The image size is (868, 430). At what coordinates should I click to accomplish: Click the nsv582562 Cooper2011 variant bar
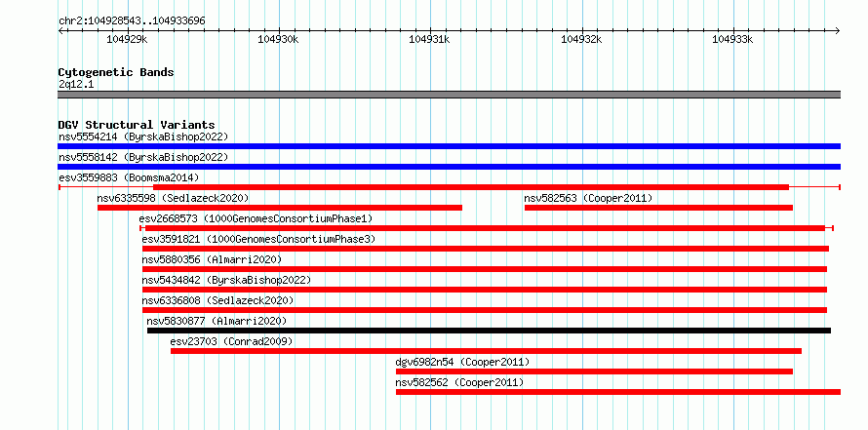(618, 392)
